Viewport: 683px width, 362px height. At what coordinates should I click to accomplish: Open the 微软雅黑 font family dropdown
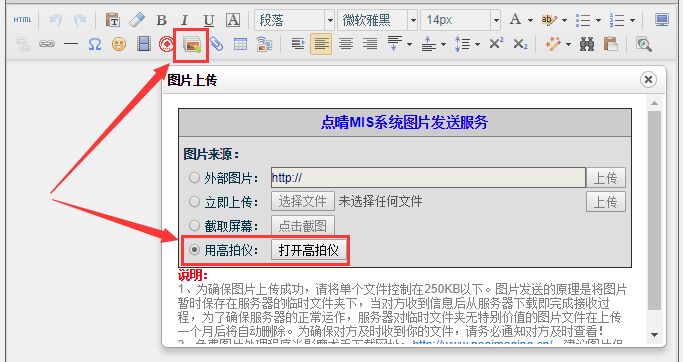tap(413, 20)
